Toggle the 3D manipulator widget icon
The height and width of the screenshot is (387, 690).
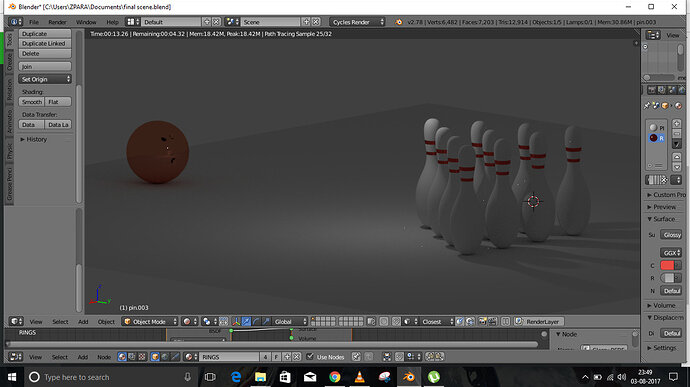(236, 321)
